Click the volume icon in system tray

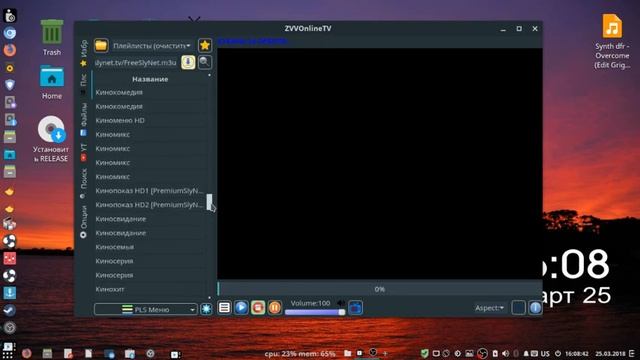[505, 353]
